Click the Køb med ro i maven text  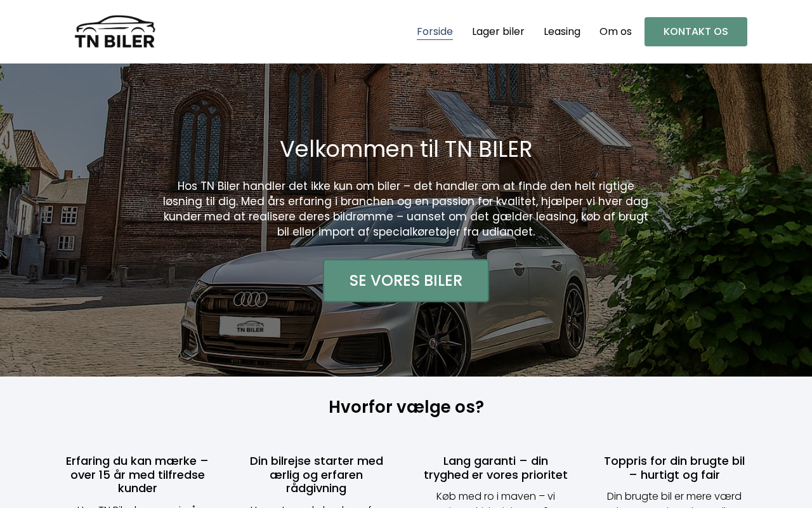(x=495, y=496)
